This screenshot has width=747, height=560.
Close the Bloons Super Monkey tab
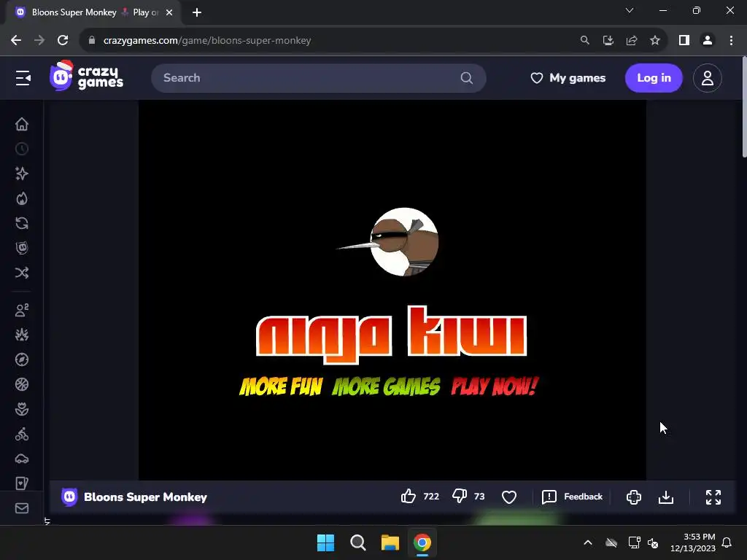point(169,12)
